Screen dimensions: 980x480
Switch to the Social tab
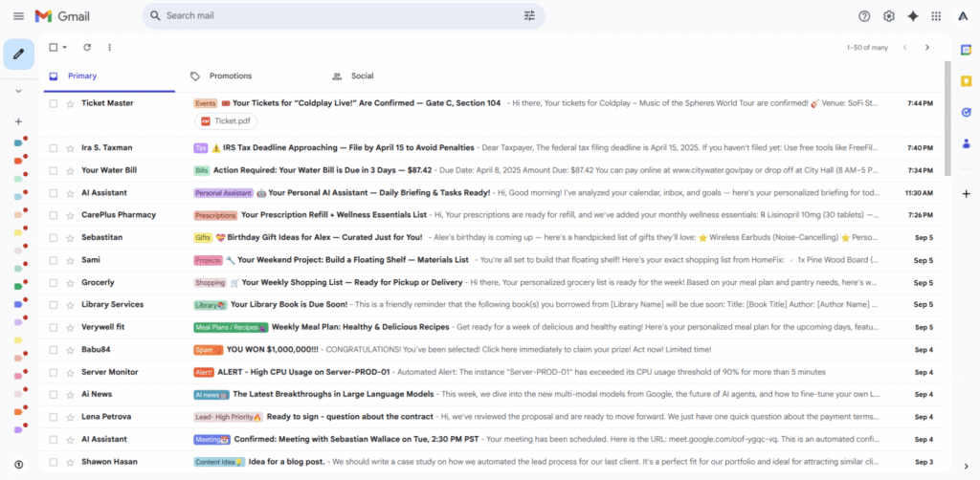354,76
